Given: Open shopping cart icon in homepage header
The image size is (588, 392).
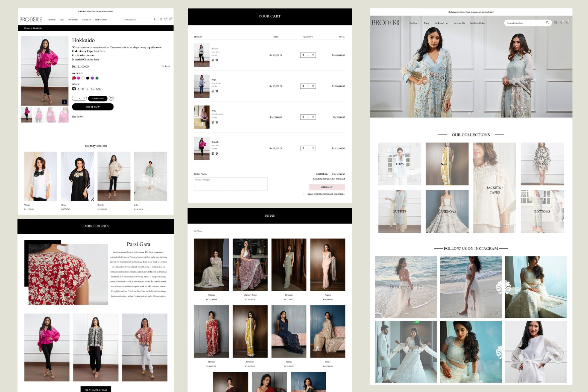Looking at the screenshot, I should (x=567, y=22).
